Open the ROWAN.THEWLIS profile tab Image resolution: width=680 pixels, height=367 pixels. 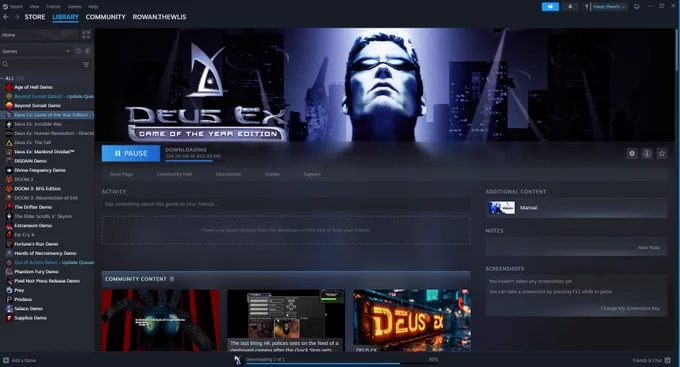[159, 17]
